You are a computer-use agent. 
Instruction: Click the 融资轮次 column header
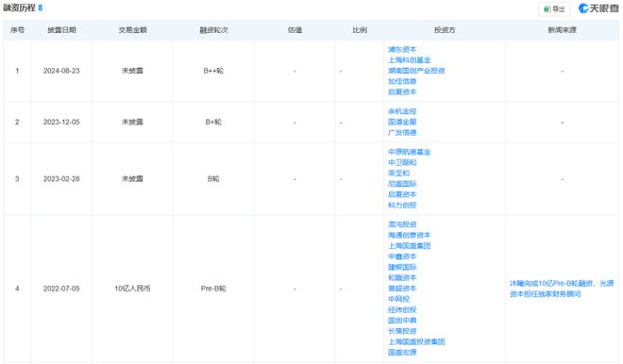click(x=213, y=30)
